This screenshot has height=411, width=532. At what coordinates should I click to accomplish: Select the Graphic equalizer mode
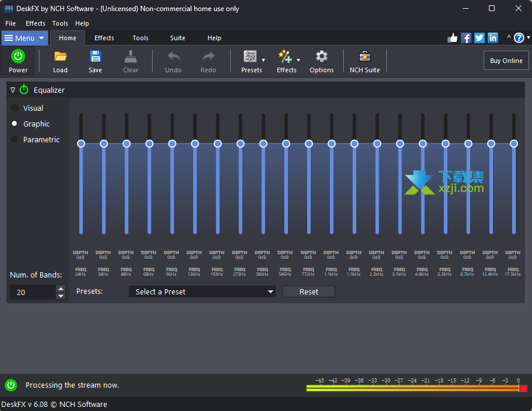coord(14,124)
